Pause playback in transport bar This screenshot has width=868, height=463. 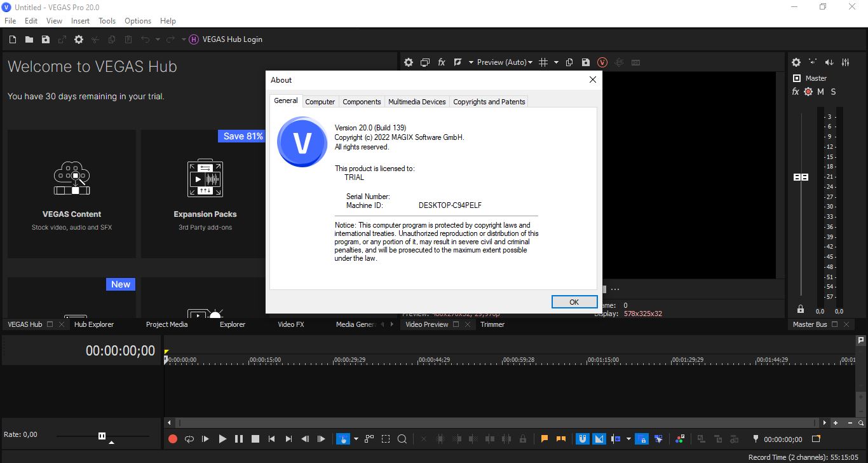[x=239, y=439]
